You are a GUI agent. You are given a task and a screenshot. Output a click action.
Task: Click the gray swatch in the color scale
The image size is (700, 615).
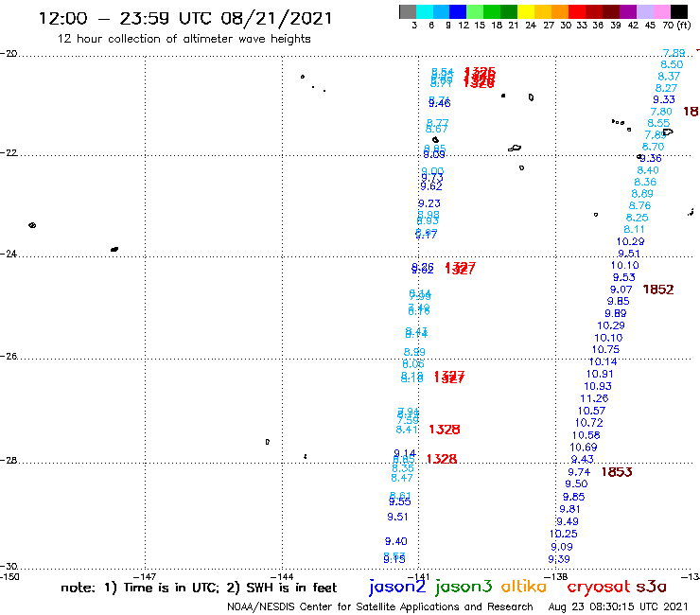coord(408,11)
